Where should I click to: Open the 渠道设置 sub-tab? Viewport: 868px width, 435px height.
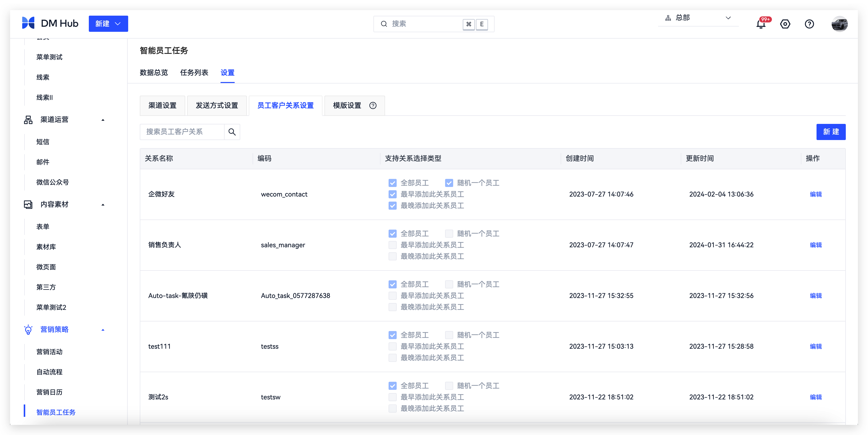click(162, 105)
